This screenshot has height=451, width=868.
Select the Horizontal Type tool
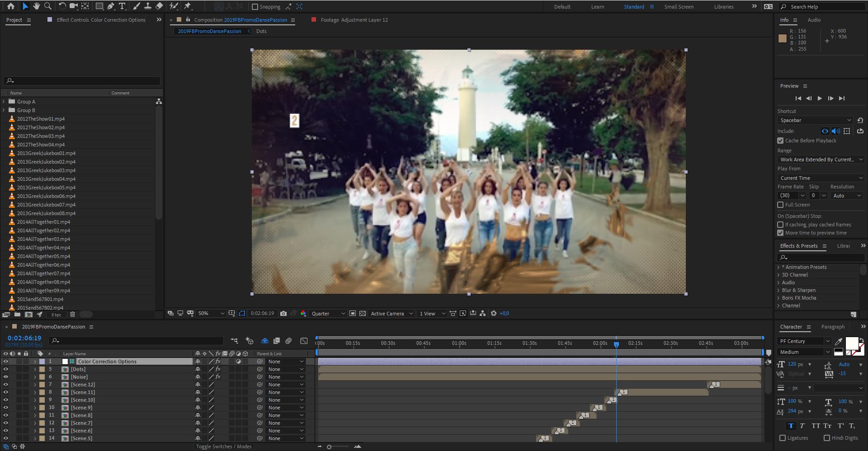(x=122, y=6)
